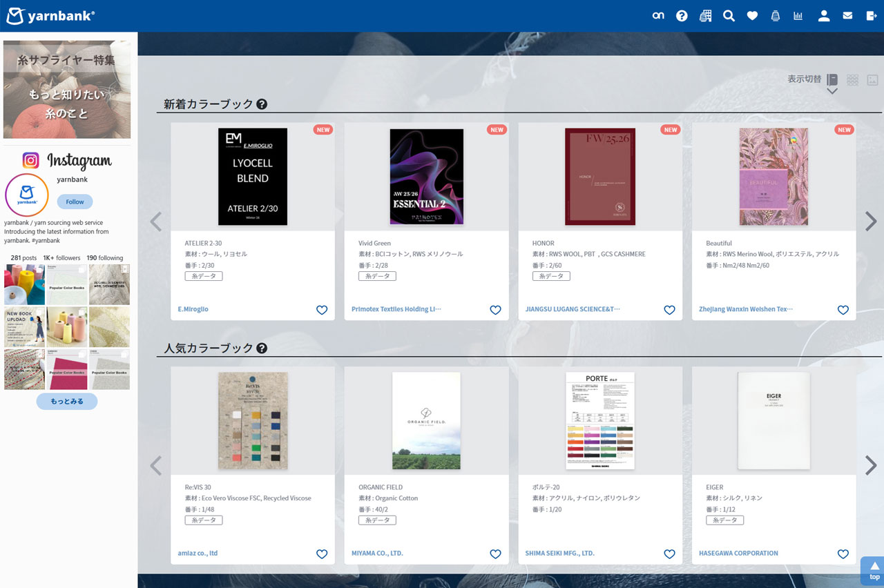The image size is (884, 588).
Task: Jump to page top with top button
Action: coord(873,571)
